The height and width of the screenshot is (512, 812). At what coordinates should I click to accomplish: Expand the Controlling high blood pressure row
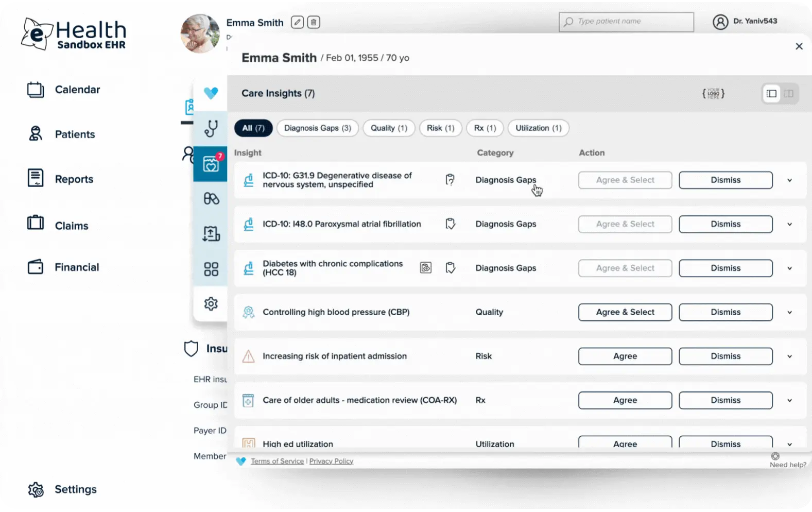point(789,313)
